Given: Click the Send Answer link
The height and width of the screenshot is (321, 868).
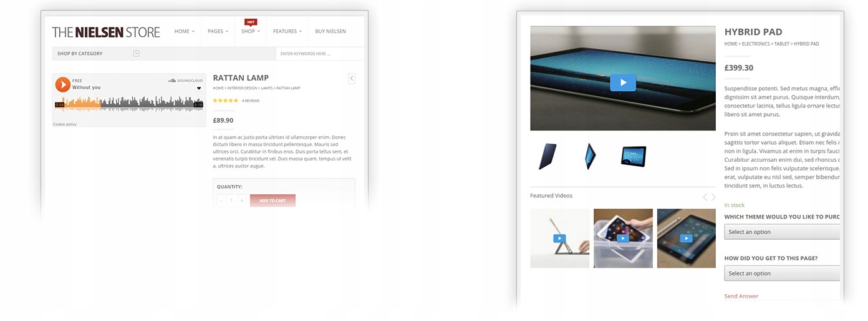Looking at the screenshot, I should pos(741,296).
